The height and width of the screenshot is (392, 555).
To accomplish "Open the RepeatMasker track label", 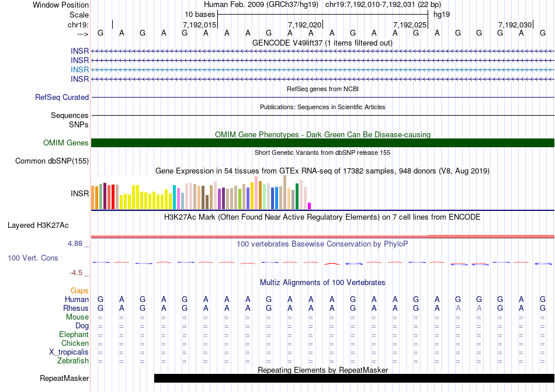I will pos(64,379).
